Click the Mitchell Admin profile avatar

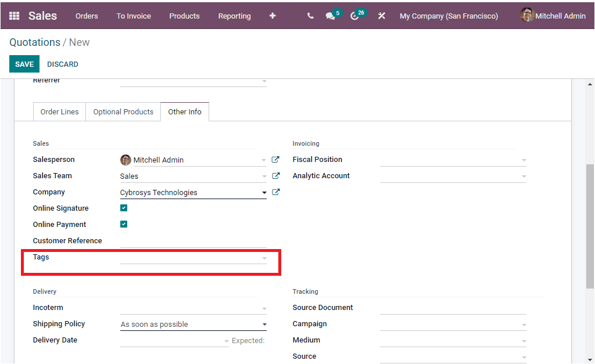(x=526, y=15)
